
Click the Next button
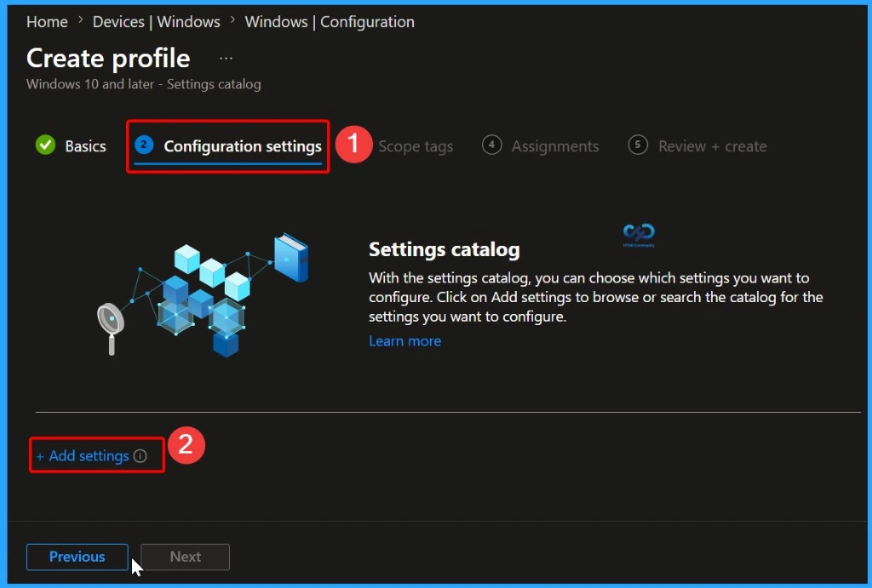[x=185, y=557]
